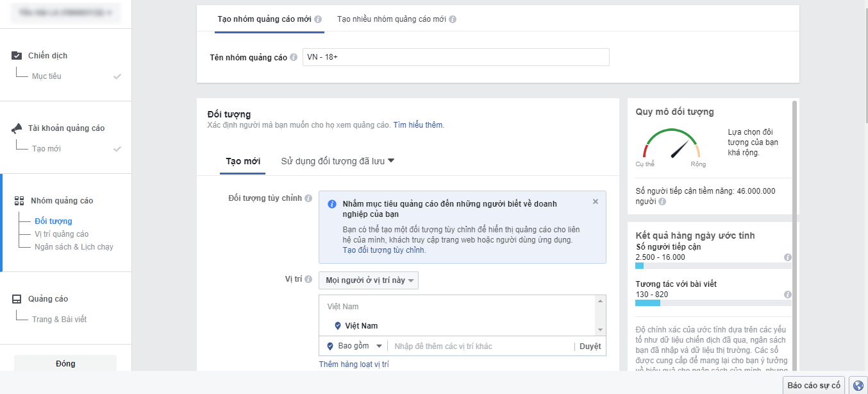Screen dimensions: 868x394
Task: Expand the Bao gồm location dropdown
Action: 354,346
